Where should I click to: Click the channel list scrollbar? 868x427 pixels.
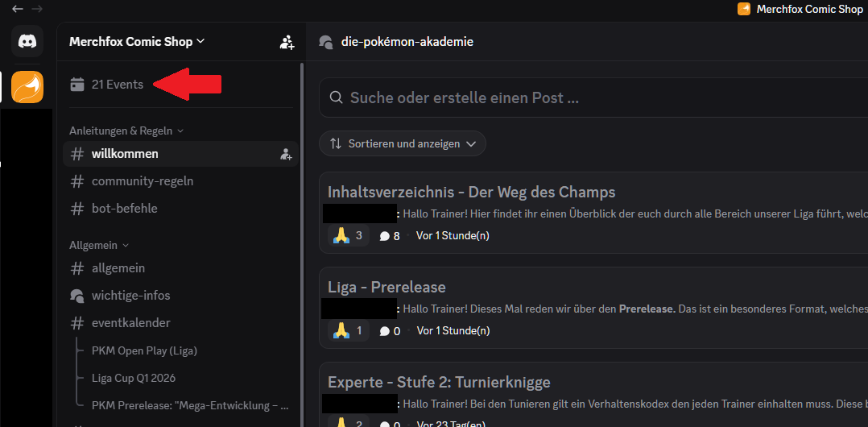pos(302,242)
